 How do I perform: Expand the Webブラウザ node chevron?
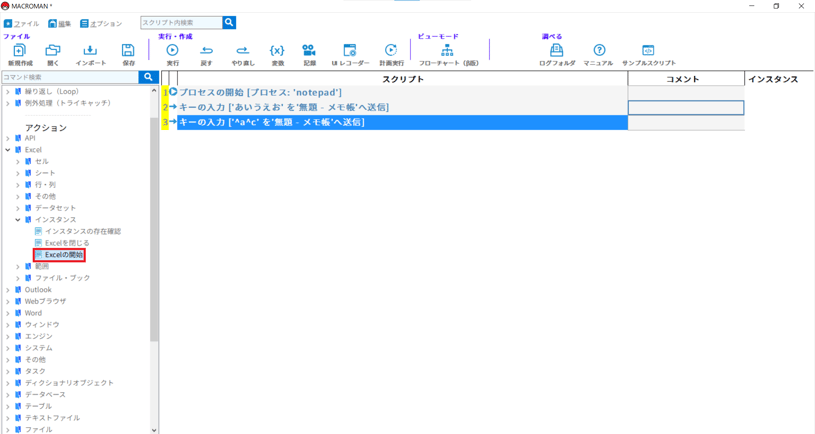(x=8, y=301)
